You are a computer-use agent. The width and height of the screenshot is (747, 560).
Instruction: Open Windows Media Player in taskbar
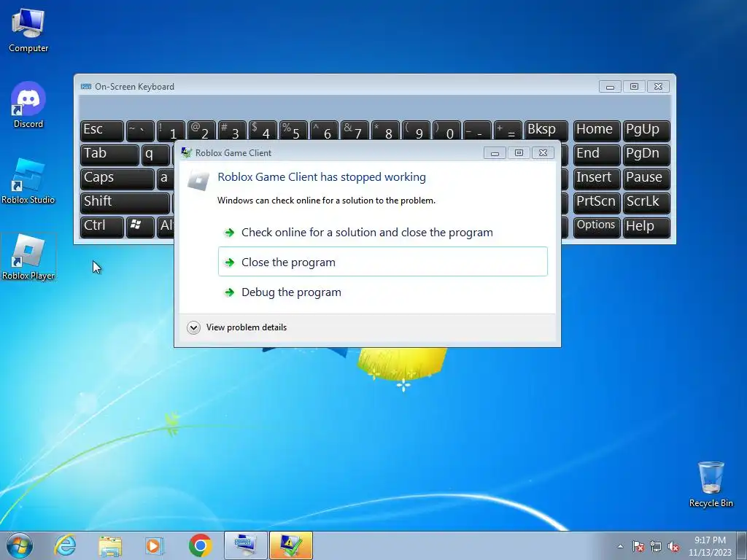tap(155, 545)
